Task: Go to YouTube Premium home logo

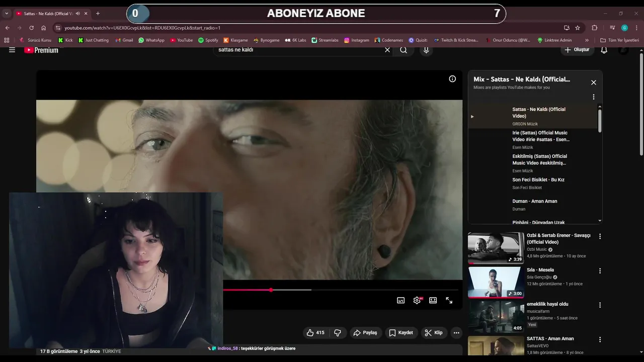Action: pos(41,50)
